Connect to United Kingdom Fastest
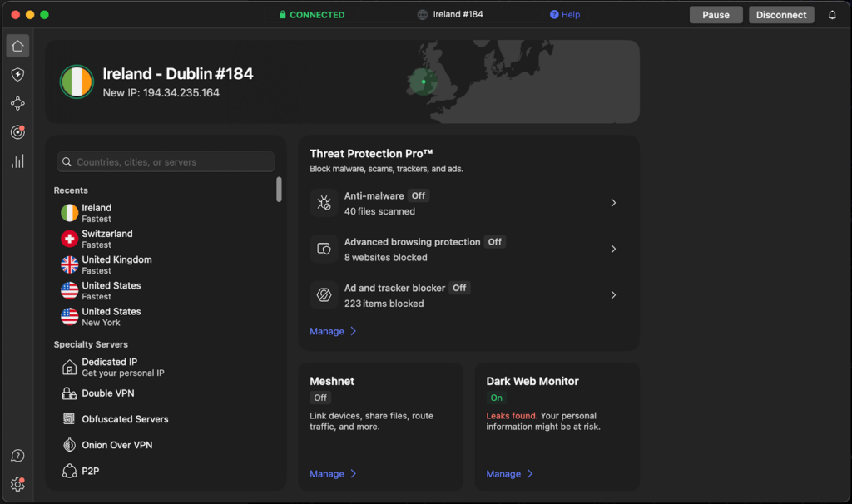 (166, 265)
